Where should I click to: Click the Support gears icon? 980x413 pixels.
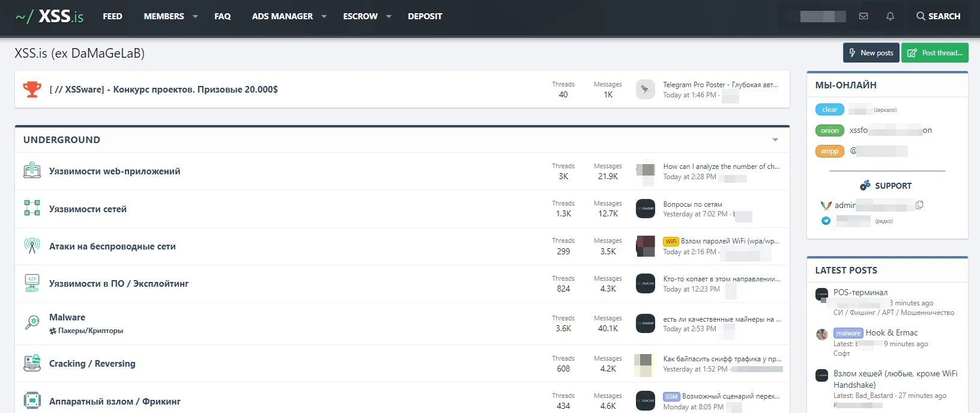tap(865, 185)
